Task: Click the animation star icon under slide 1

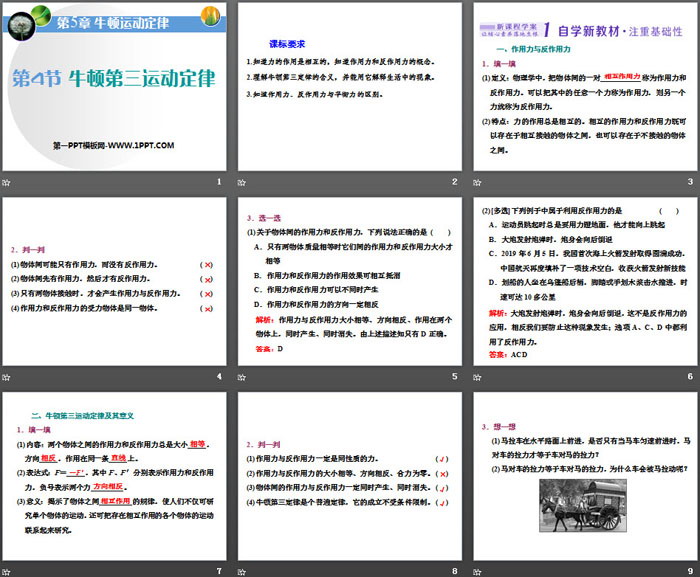Action: [7, 181]
